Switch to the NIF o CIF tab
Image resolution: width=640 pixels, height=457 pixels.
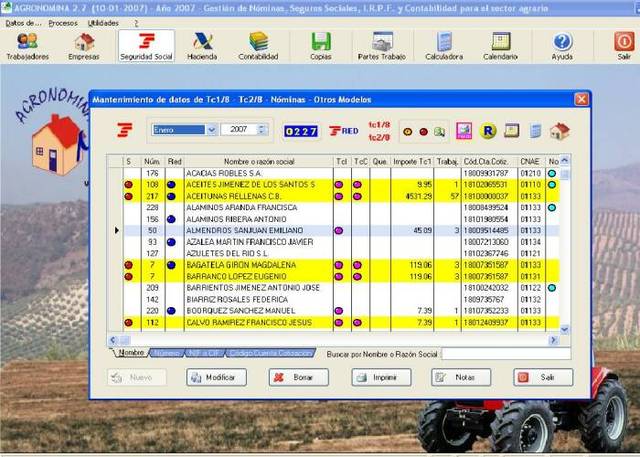pyautogui.click(x=205, y=353)
